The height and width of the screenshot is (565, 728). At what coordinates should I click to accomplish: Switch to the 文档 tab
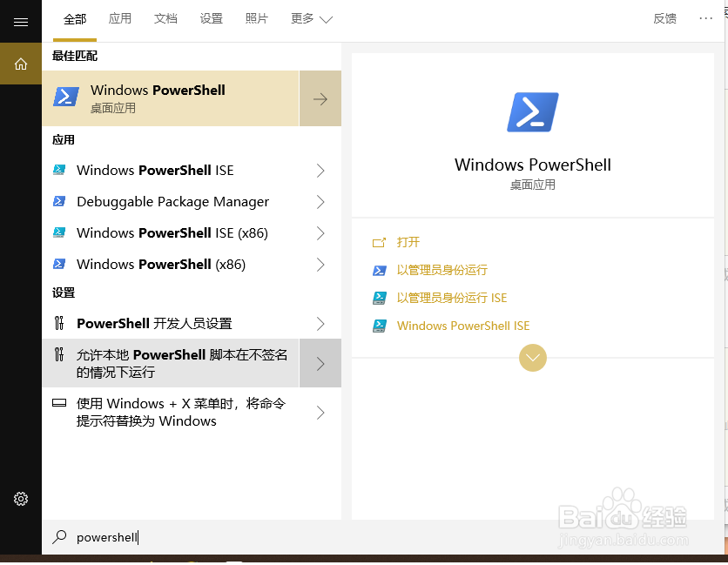165,17
